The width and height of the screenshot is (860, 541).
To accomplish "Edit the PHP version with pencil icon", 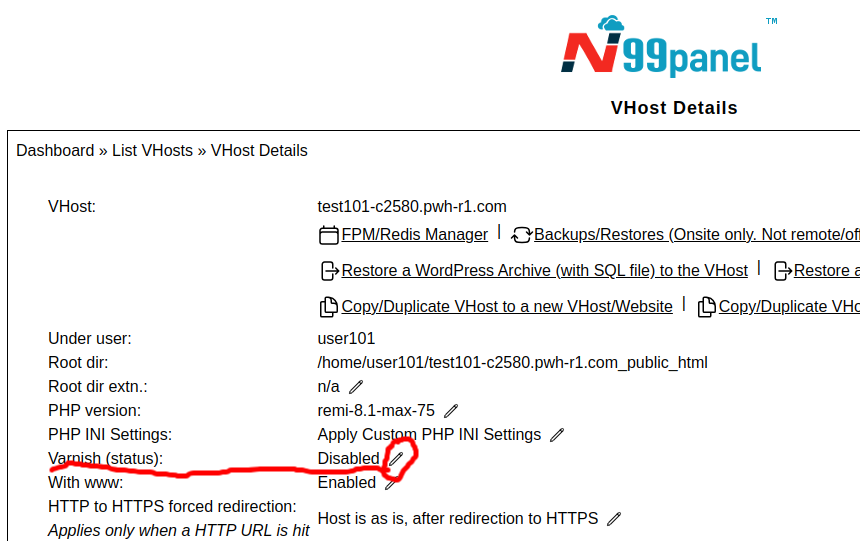I will (451, 410).
